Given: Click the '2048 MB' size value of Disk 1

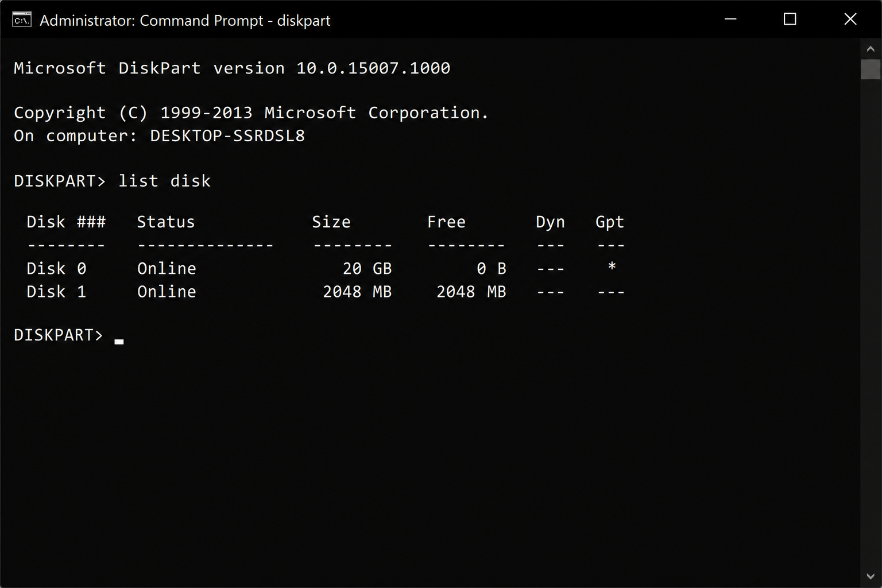Looking at the screenshot, I should click(357, 292).
